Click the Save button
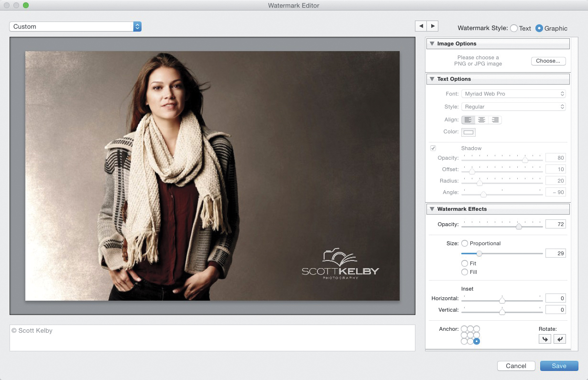This screenshot has width=588, height=380. [559, 366]
